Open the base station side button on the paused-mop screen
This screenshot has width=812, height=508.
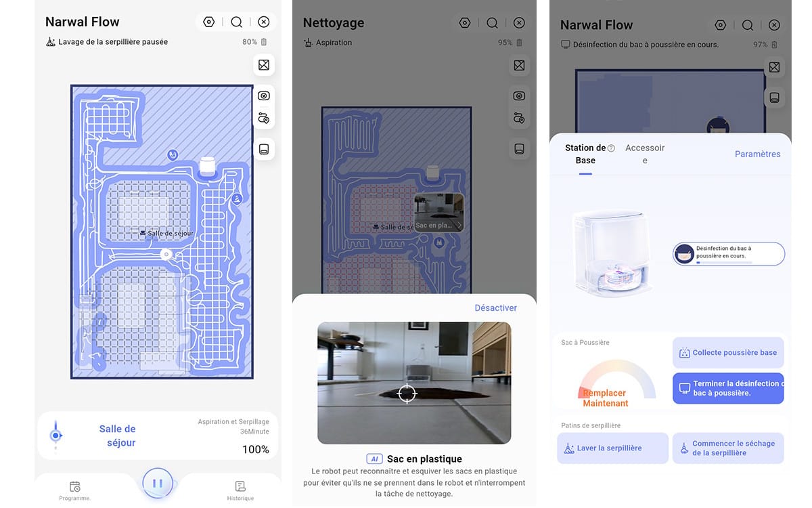pyautogui.click(x=264, y=149)
